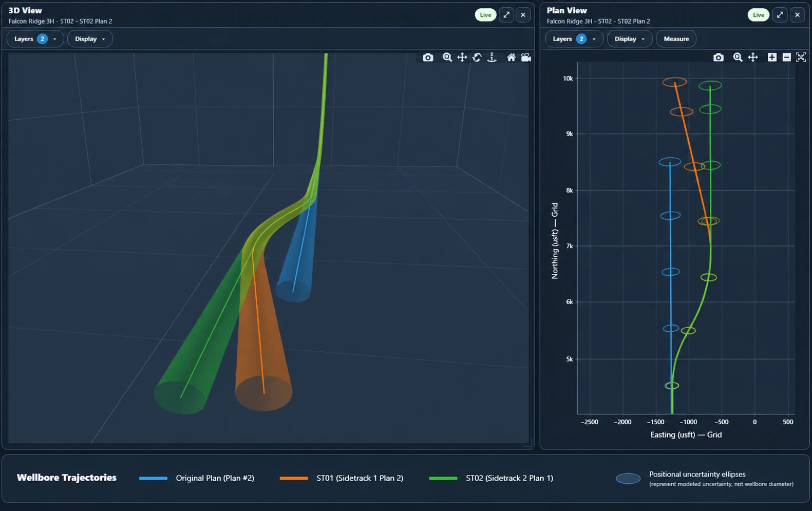Click the orange ST01 legend swatch
Screen dimensions: 812x511
click(x=294, y=478)
